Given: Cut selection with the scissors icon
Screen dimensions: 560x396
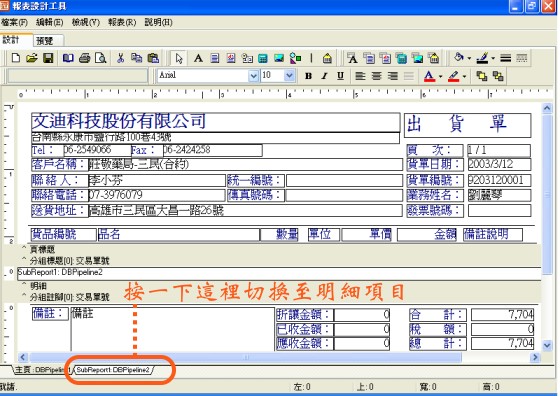Looking at the screenshot, I should [120, 58].
